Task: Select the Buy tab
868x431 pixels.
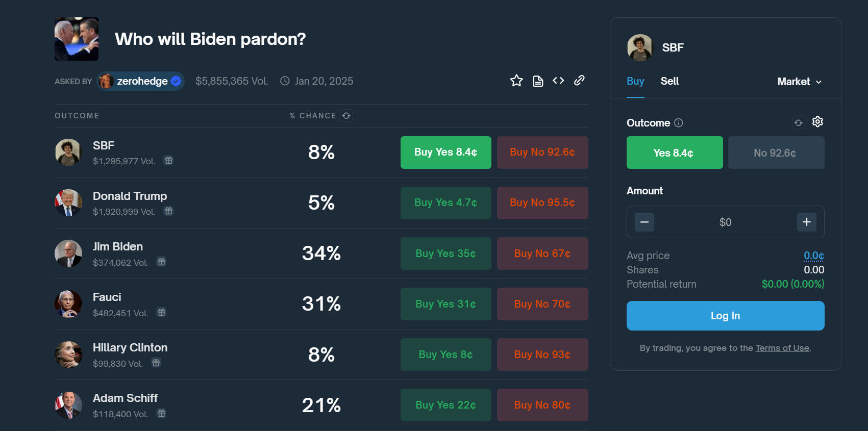Action: 635,81
